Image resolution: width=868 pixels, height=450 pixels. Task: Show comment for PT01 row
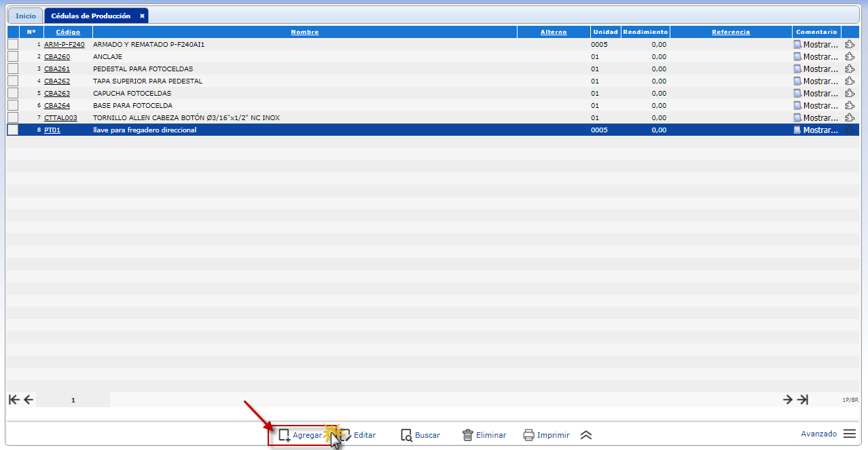point(816,130)
